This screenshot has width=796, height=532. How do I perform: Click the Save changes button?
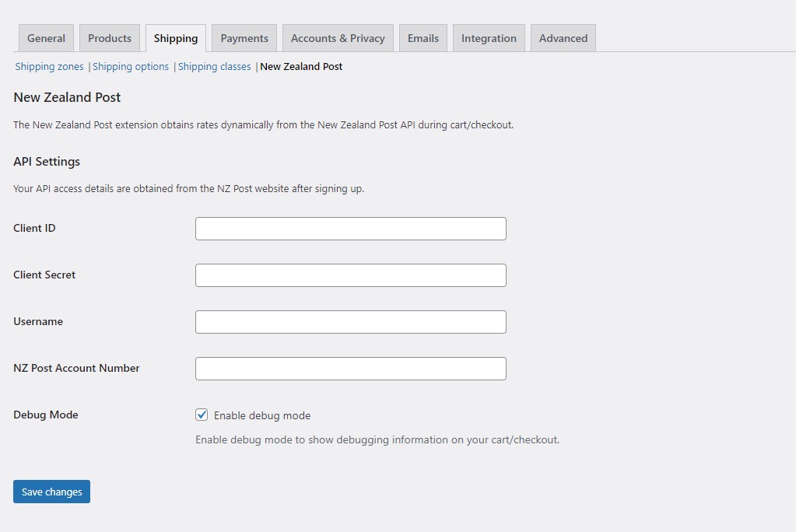(52, 492)
